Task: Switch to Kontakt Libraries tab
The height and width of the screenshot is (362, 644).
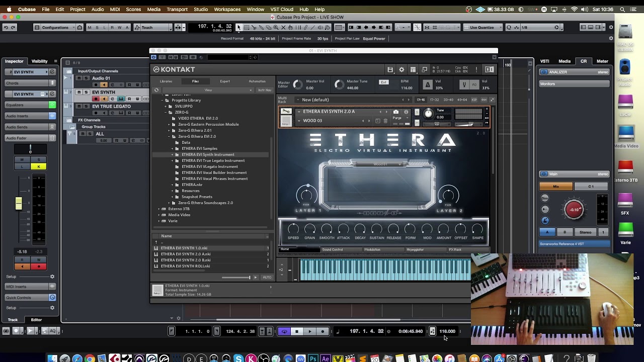Action: 166,81
